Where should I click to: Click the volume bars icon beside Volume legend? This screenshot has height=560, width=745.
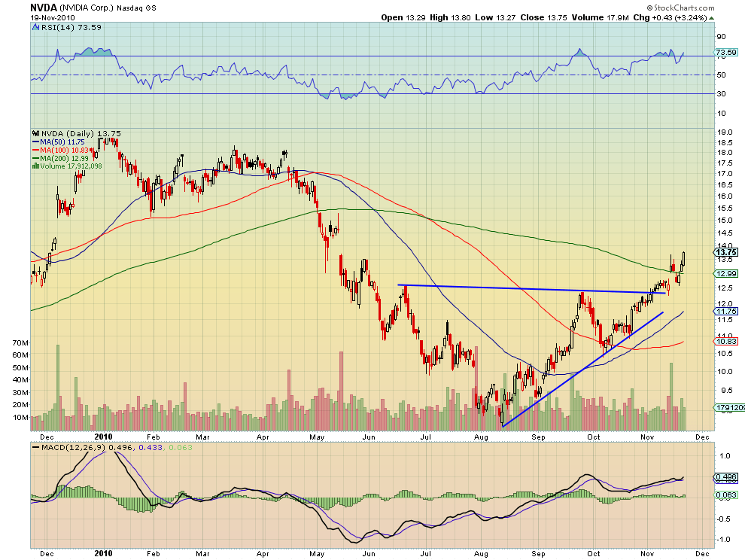pos(35,166)
